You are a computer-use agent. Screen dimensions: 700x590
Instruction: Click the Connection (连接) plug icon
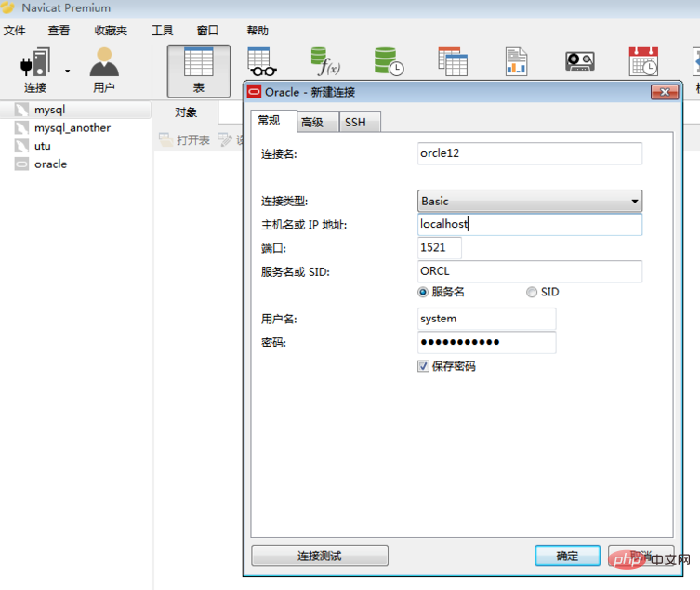click(x=35, y=62)
